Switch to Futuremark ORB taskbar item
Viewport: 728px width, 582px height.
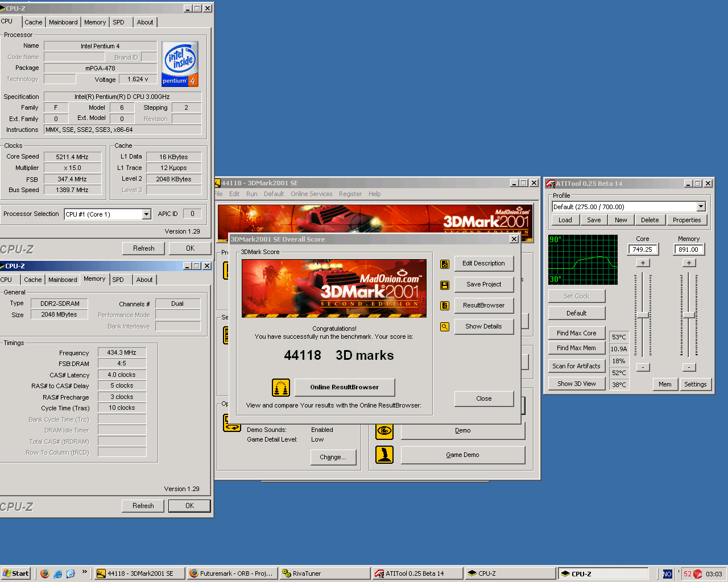click(232, 573)
